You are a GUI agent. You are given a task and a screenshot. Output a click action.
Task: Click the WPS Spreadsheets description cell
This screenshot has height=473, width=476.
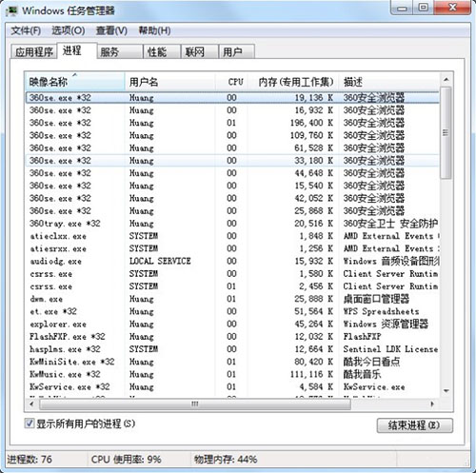tap(381, 311)
